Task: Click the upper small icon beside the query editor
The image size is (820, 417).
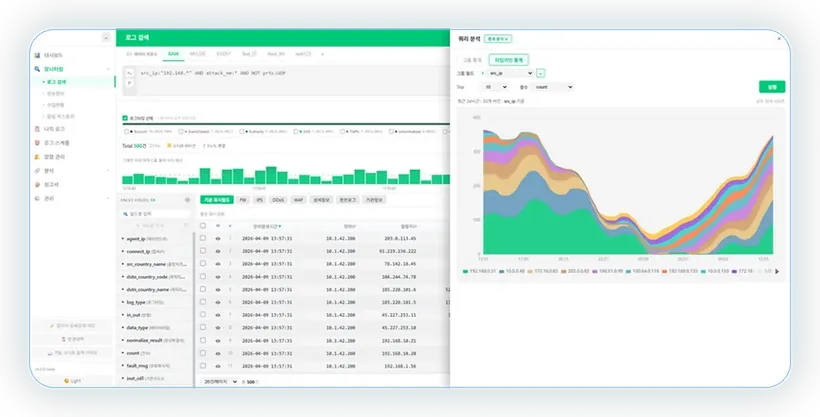Action: click(x=130, y=74)
